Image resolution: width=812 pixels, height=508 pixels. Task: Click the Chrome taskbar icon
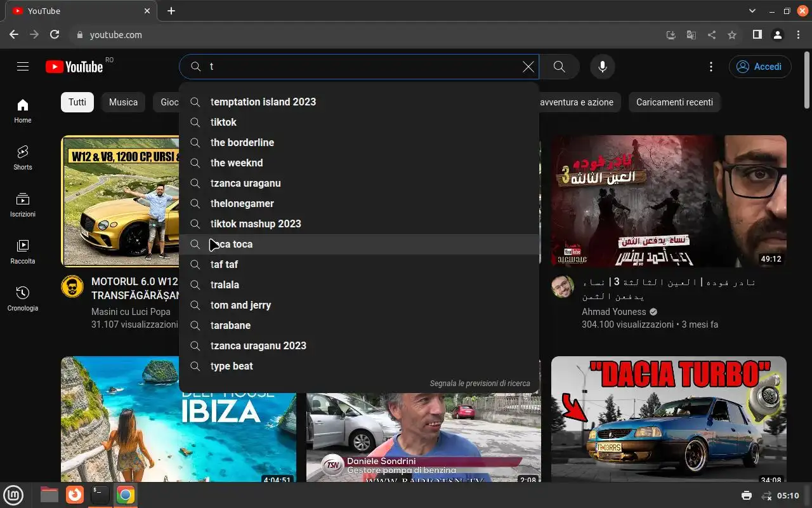click(126, 495)
